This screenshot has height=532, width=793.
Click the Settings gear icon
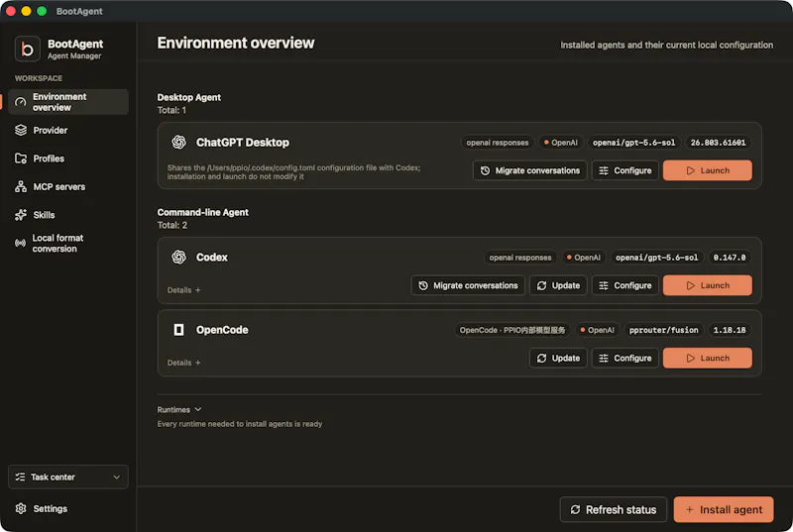(21, 509)
